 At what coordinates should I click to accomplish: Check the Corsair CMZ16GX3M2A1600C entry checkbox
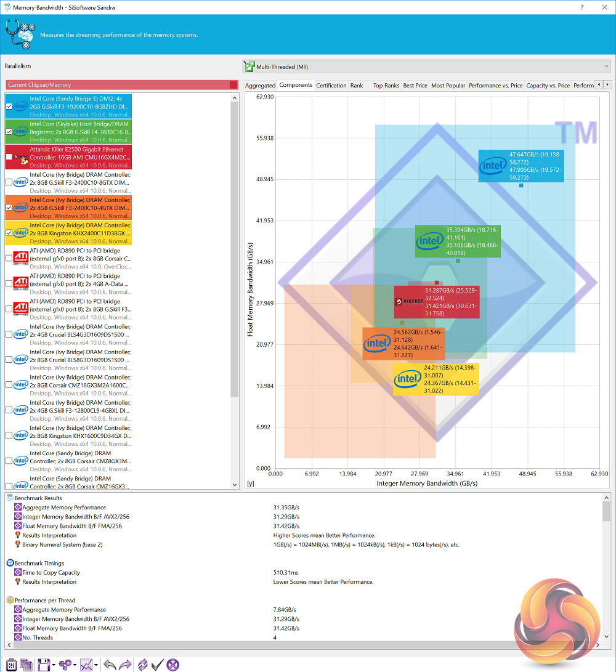coord(9,385)
